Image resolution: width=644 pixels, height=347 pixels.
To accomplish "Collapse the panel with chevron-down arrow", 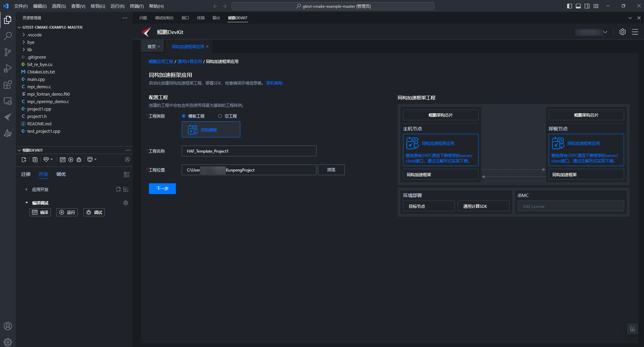I will coord(630,18).
